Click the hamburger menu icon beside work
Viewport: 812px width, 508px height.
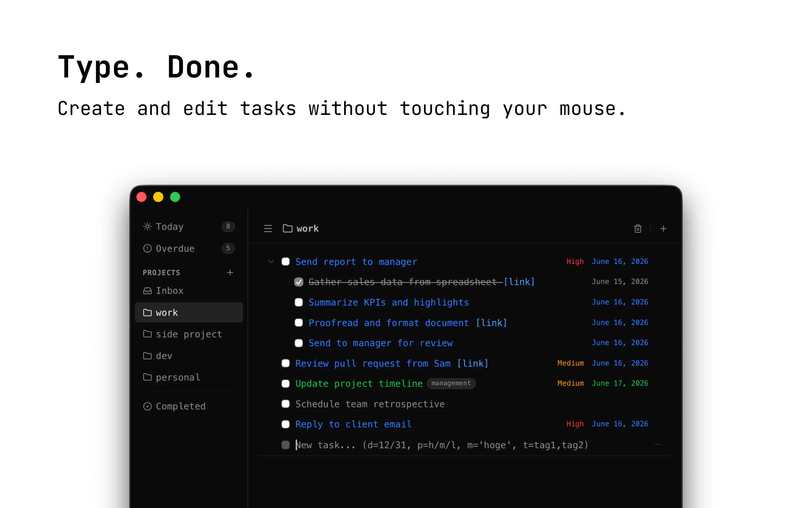click(x=268, y=229)
